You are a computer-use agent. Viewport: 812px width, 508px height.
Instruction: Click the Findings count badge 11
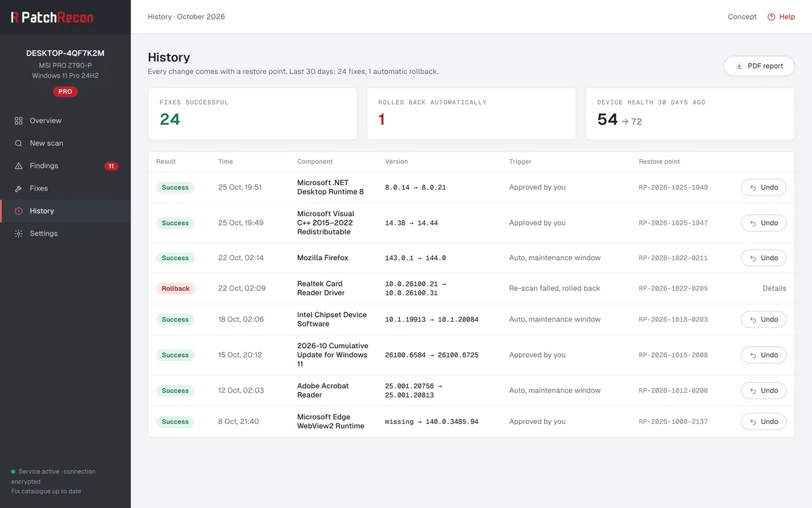tap(111, 166)
